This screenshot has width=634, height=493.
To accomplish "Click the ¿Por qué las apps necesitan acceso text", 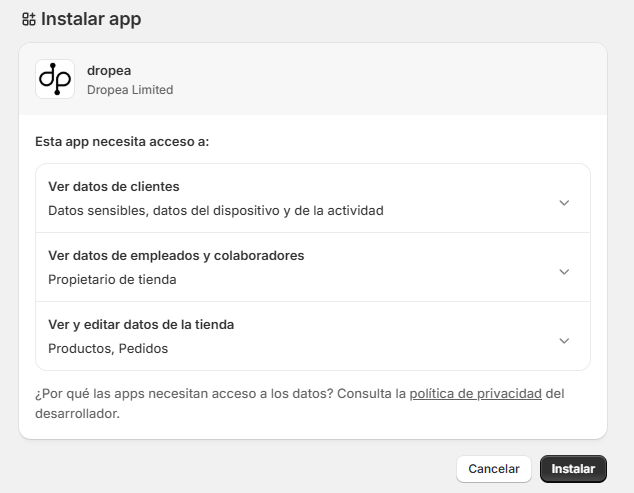I will (x=184, y=394).
